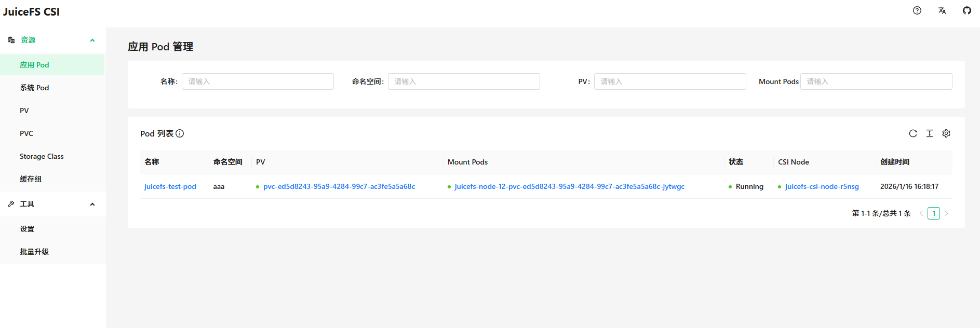980x328 pixels.
Task: Open the GitHub icon link
Action: (967, 10)
